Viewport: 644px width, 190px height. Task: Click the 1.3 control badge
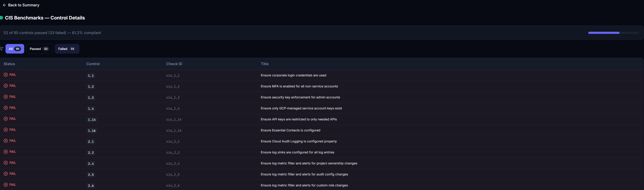91,98
